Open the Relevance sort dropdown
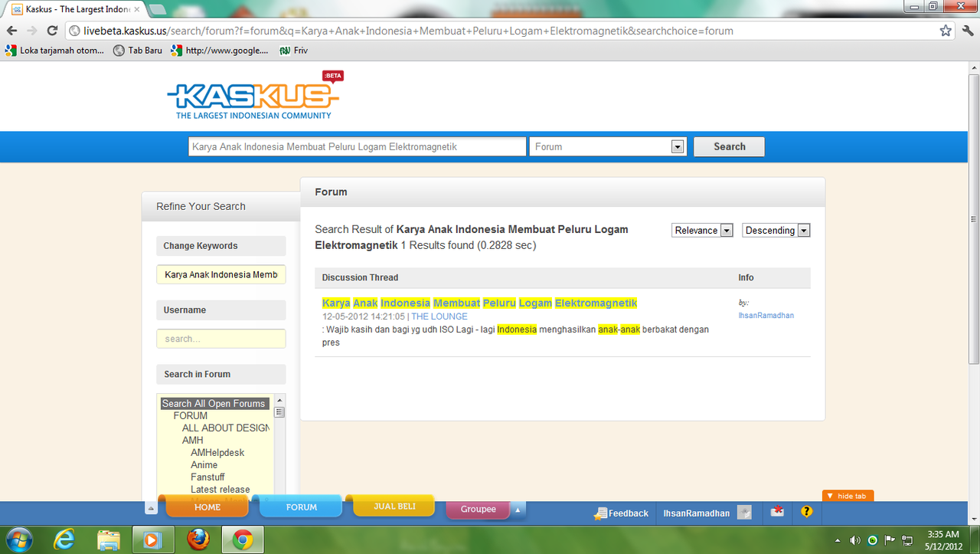Image resolution: width=980 pixels, height=554 pixels. tap(703, 230)
